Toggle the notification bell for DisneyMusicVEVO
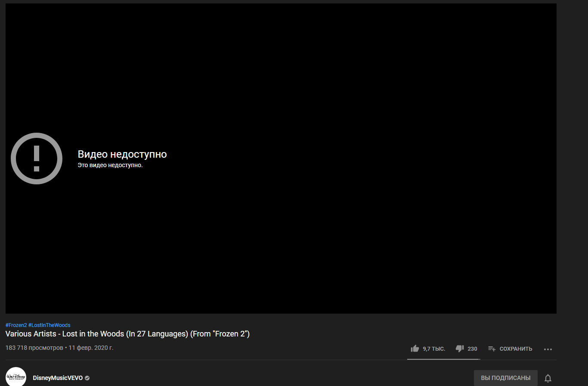Screen dimensions: 588x386 548,378
